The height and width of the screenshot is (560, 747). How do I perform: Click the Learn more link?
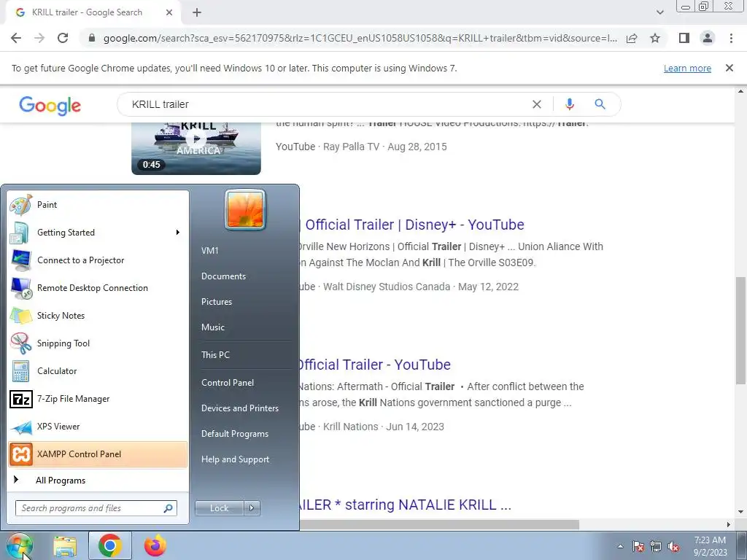point(687,68)
